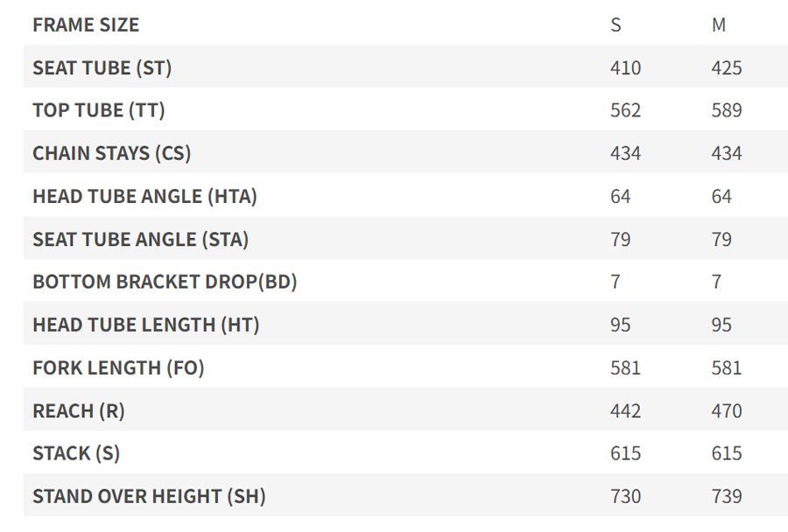The width and height of the screenshot is (788, 532).
Task: Click the TOP TUBE (TT) row label
Action: point(99,110)
